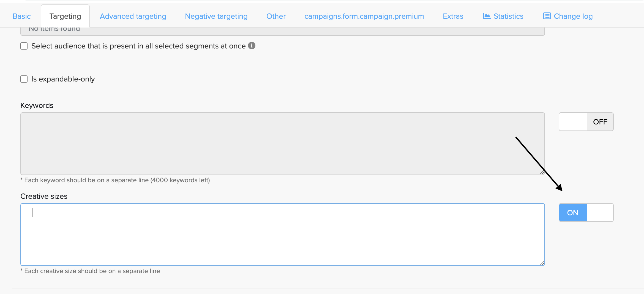Open the Other tab
The width and height of the screenshot is (644, 294).
[x=276, y=16]
